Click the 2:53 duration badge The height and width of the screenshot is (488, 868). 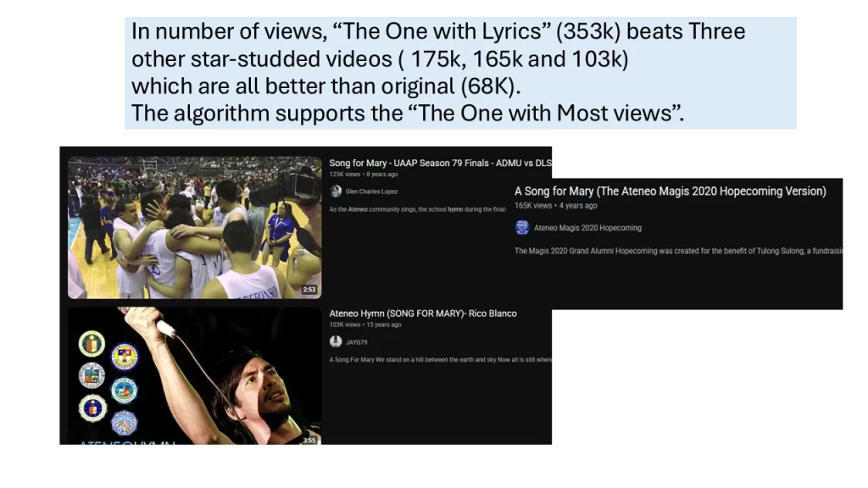[x=309, y=290]
